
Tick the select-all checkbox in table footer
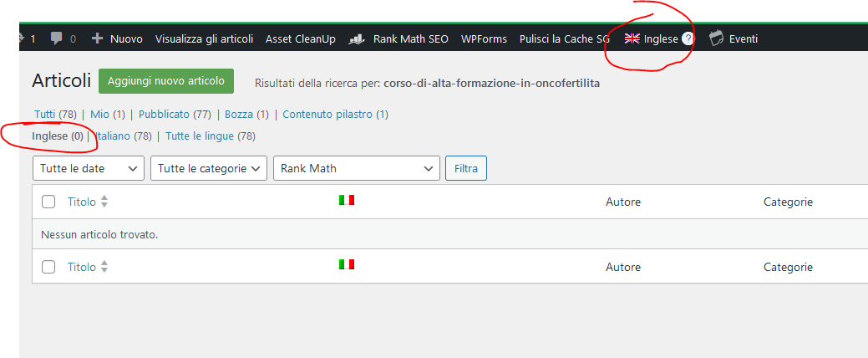tap(48, 267)
